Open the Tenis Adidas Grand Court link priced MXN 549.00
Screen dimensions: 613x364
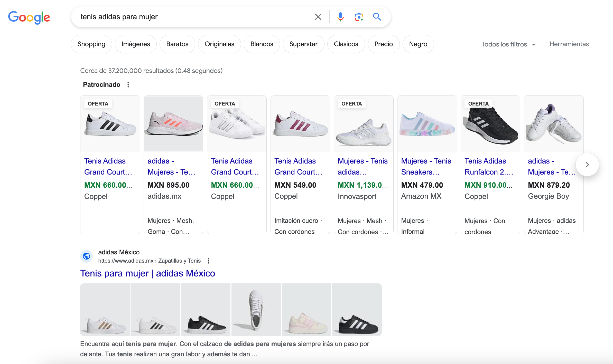click(298, 166)
